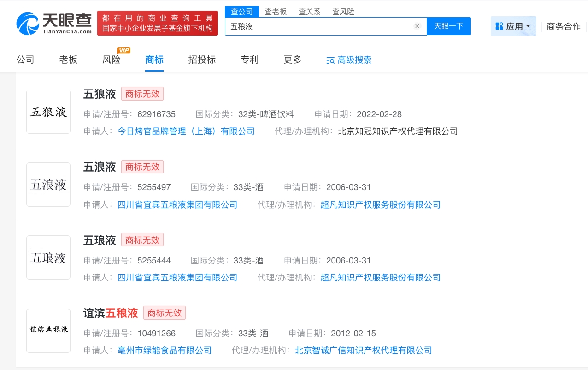Clear the search box text

tap(417, 26)
